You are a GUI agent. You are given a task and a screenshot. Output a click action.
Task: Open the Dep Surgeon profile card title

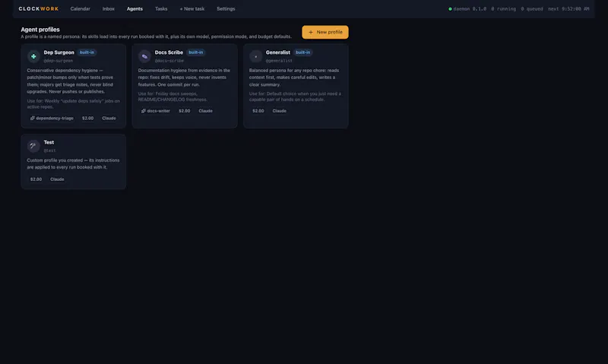pos(59,52)
